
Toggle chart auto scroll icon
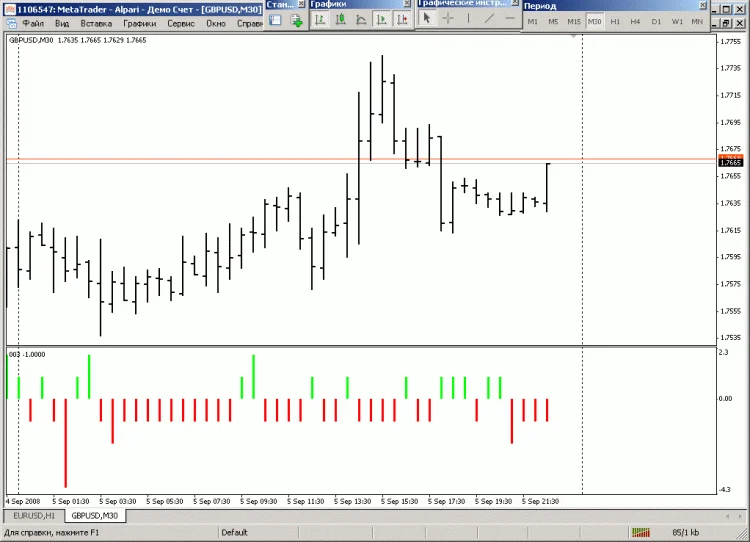pos(382,20)
